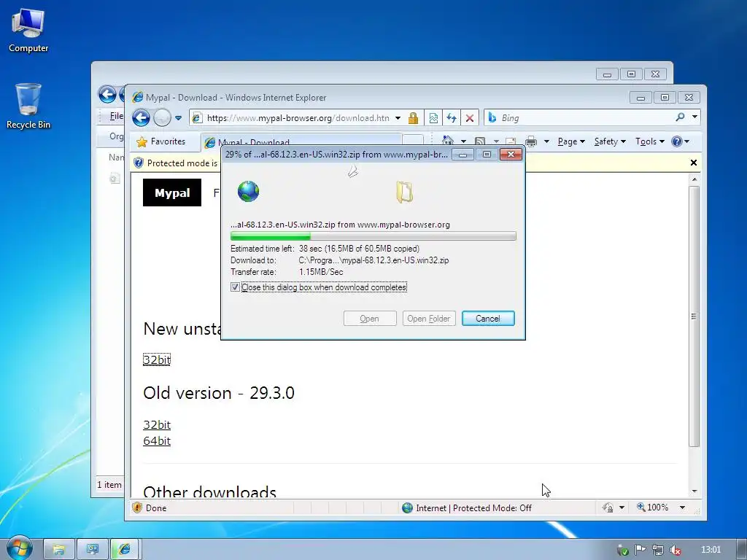Click Internet Explorer taskbar button

point(125,550)
